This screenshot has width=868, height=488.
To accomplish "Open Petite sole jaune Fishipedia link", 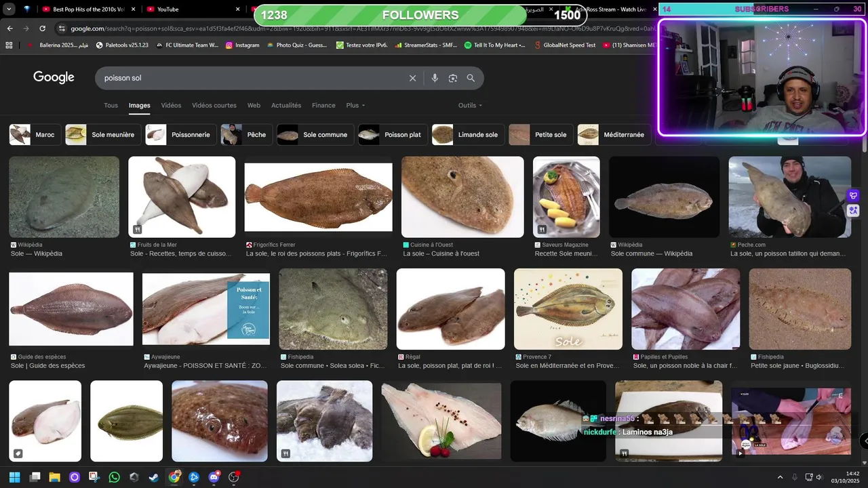I will (x=797, y=365).
